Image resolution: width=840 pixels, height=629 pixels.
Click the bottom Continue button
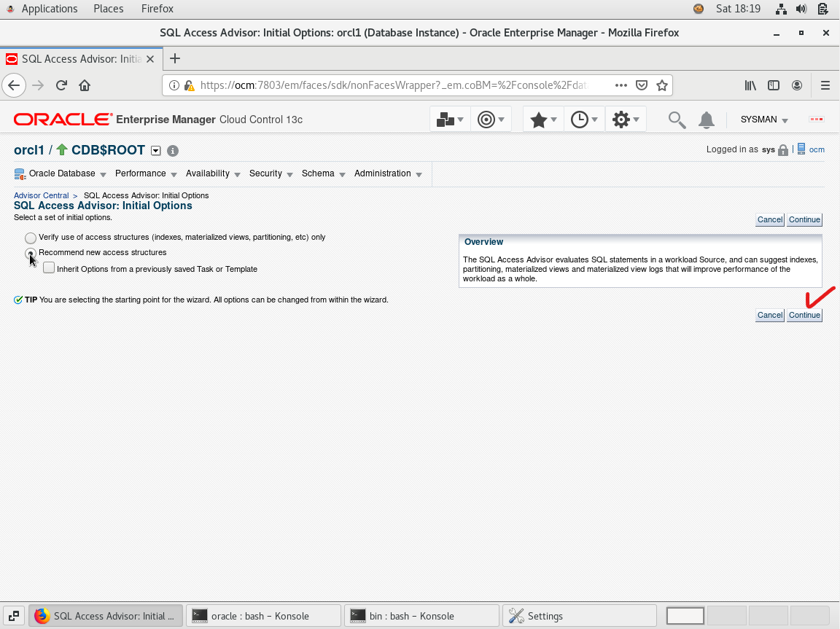[804, 315]
